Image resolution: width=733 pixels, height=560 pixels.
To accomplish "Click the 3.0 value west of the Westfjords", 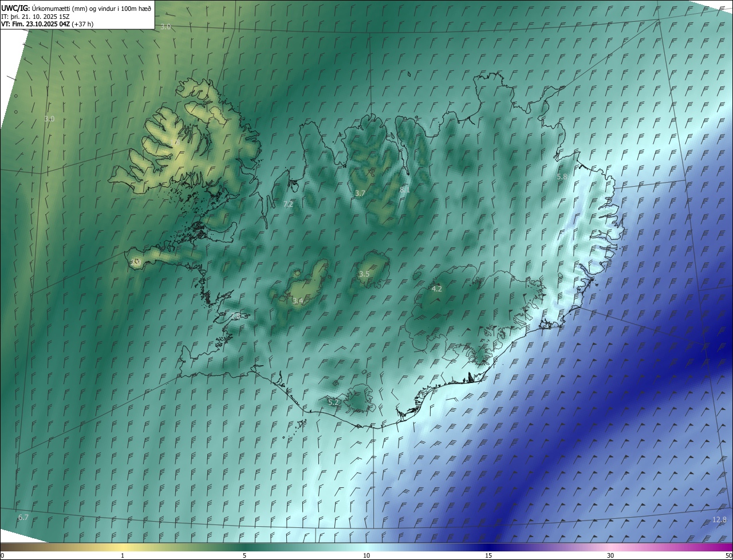I will (49, 119).
